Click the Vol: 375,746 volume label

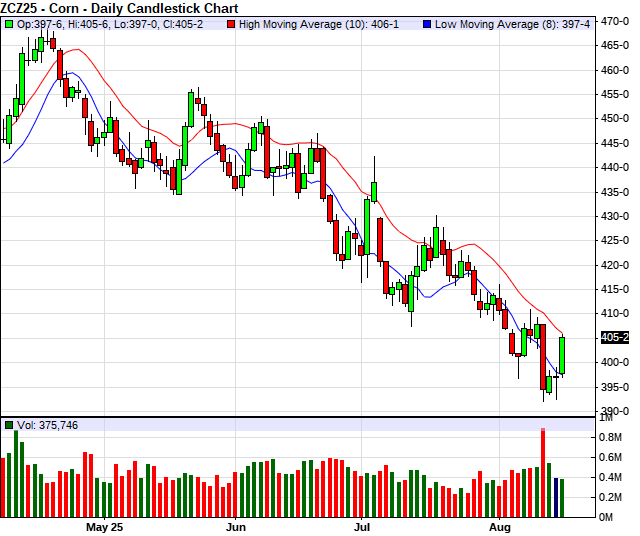pyautogui.click(x=52, y=425)
